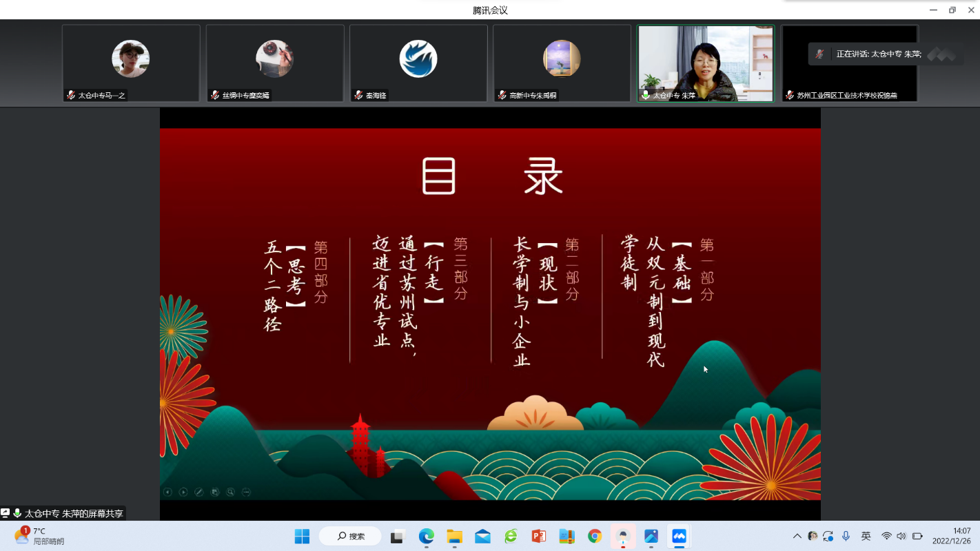Open more slideshow options (three dots)
Viewport: 980px width, 551px height.
click(247, 492)
